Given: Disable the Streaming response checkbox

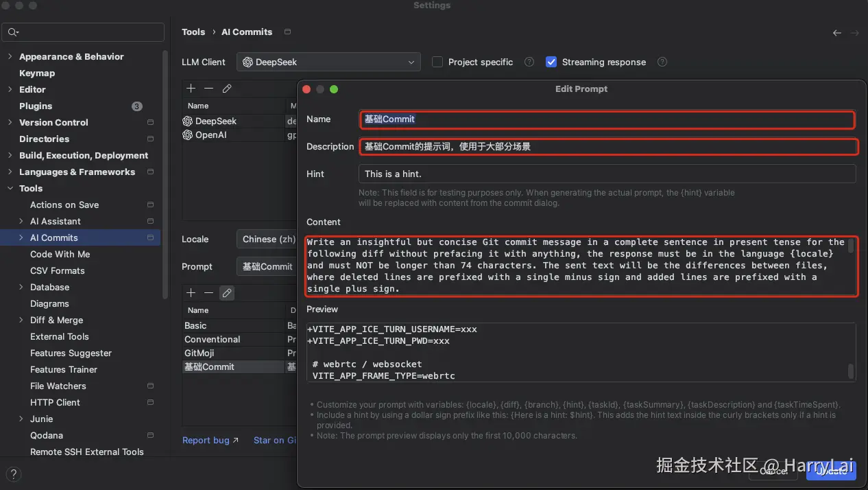Looking at the screenshot, I should click(x=551, y=62).
